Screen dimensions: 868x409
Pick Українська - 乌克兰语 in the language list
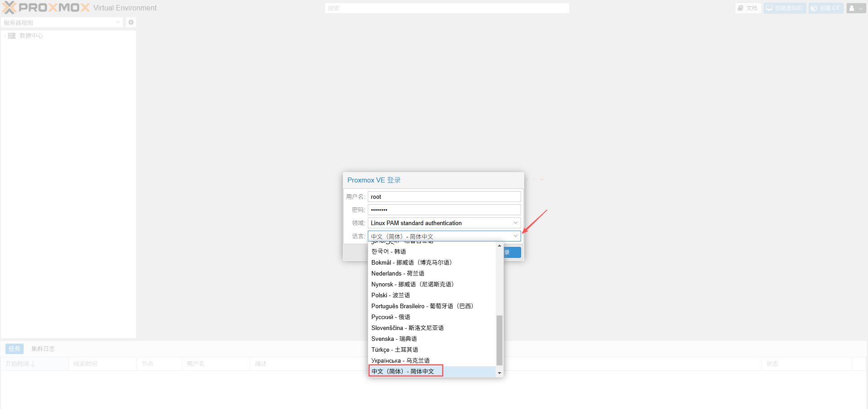pyautogui.click(x=432, y=360)
